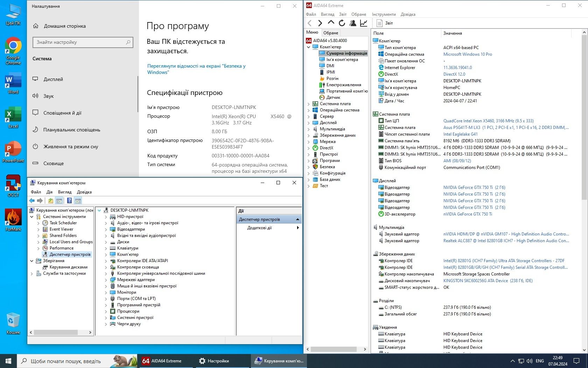The height and width of the screenshot is (368, 588).
Task: Click Computer Management back arrow icon
Action: click(x=32, y=201)
